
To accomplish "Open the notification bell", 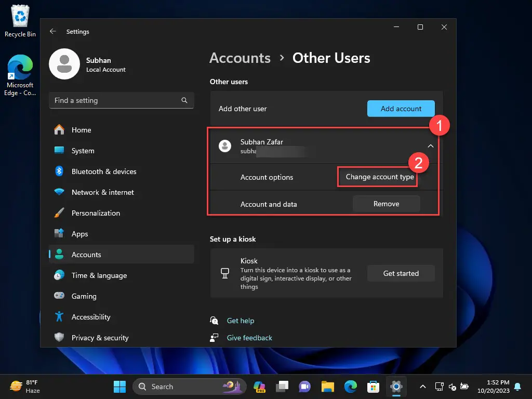I will (x=518, y=387).
